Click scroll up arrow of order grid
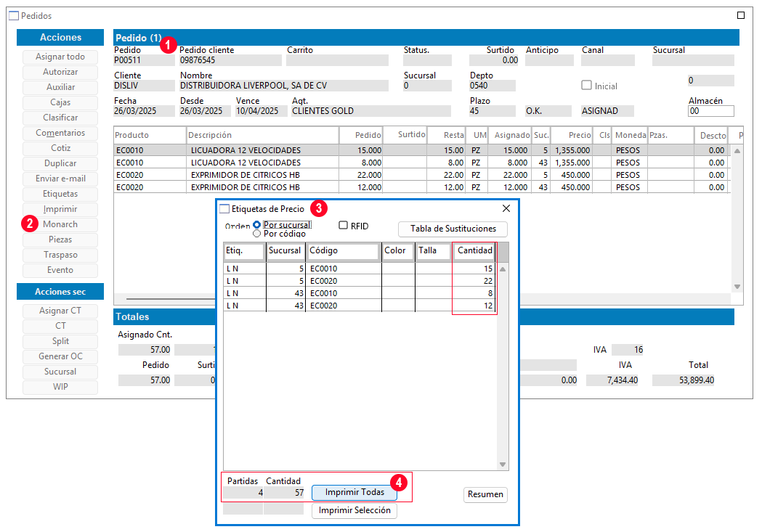 [737, 151]
